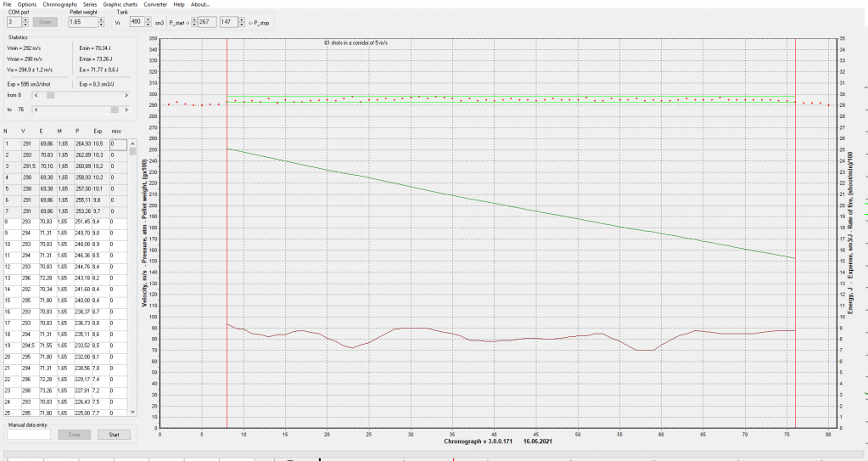Click the P_start spinner arrows
Viewport: 868px width, 461px height.
(194, 22)
